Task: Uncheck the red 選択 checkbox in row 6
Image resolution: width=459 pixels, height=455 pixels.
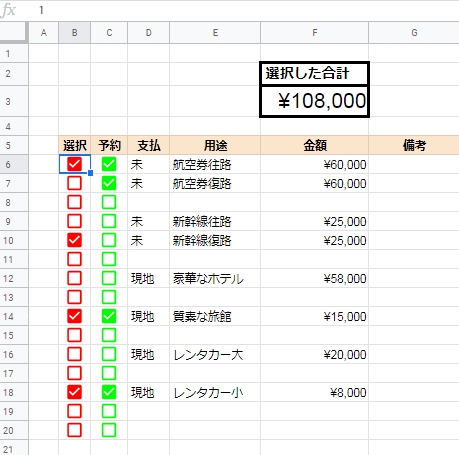Action: point(74,164)
